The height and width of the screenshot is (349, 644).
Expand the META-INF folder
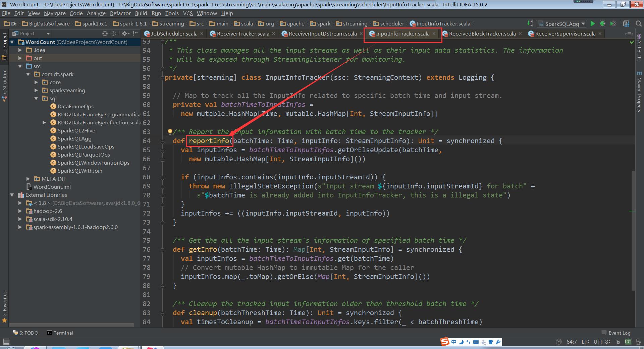click(x=28, y=179)
